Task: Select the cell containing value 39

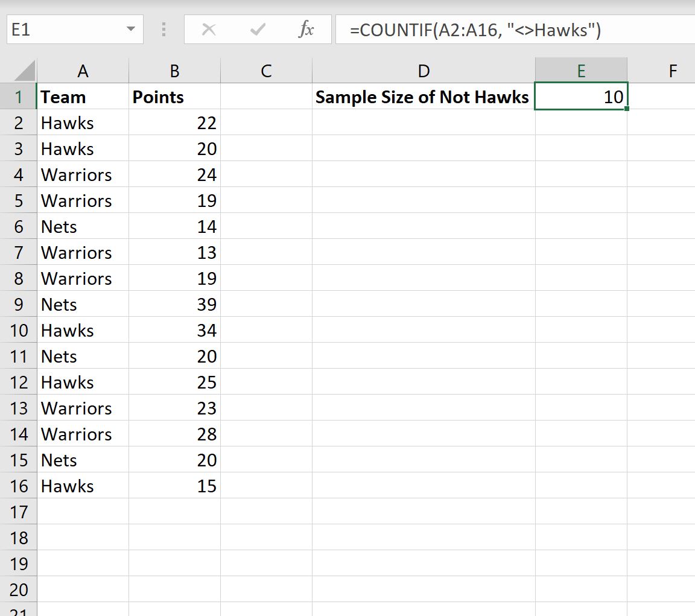Action: [174, 304]
